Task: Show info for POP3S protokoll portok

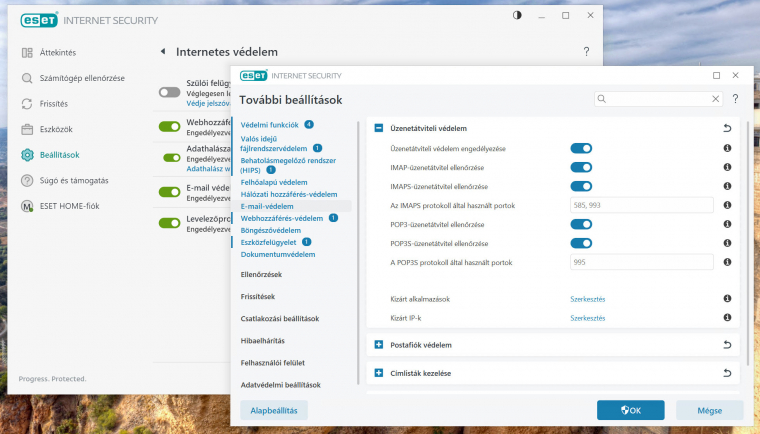Action: click(x=727, y=262)
